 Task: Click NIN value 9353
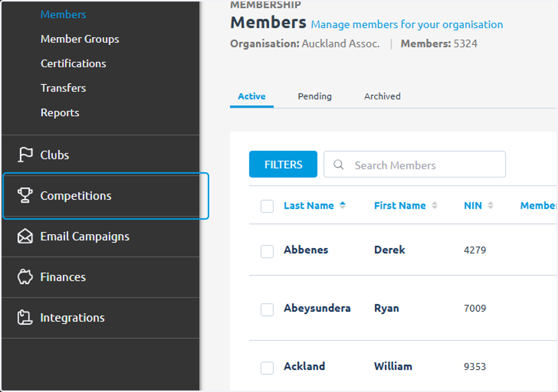[x=475, y=367]
